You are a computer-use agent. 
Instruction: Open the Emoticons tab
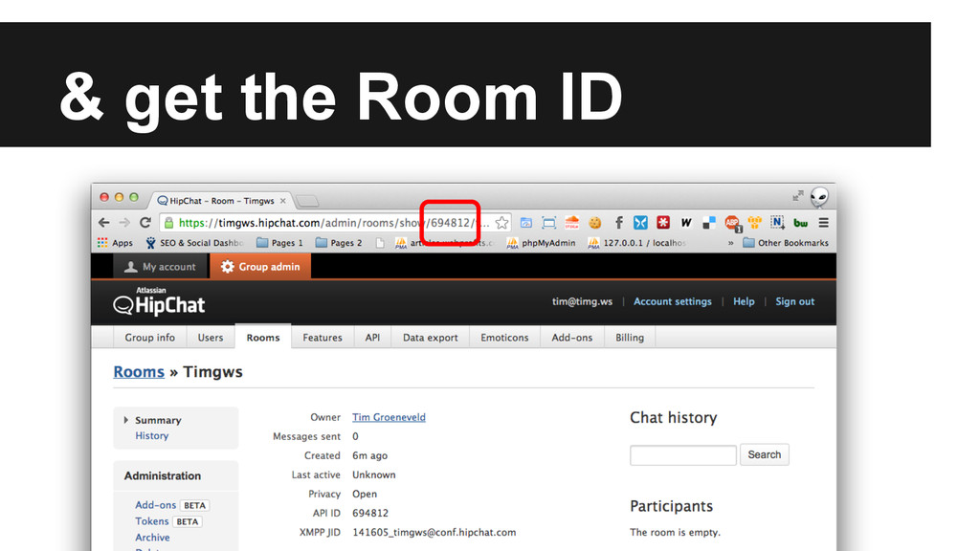coord(504,338)
